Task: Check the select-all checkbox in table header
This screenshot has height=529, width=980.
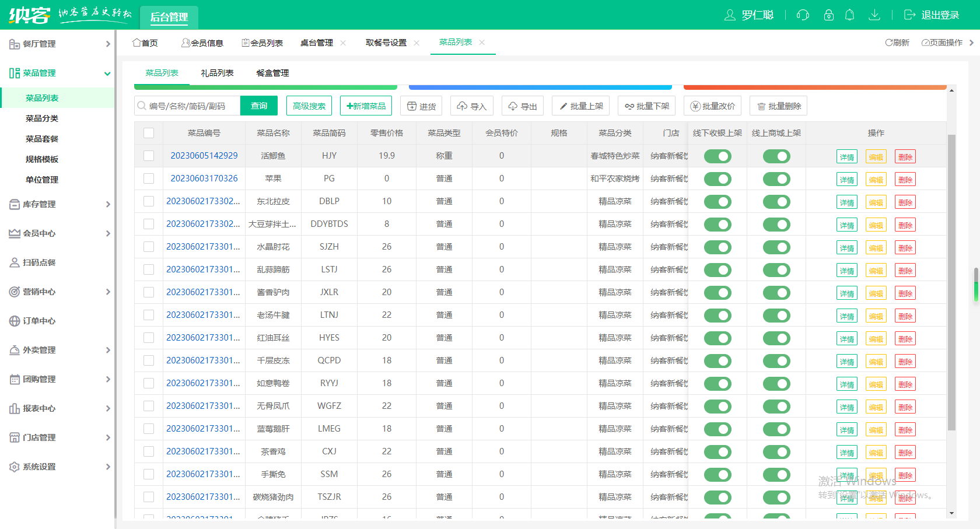Action: pos(149,132)
